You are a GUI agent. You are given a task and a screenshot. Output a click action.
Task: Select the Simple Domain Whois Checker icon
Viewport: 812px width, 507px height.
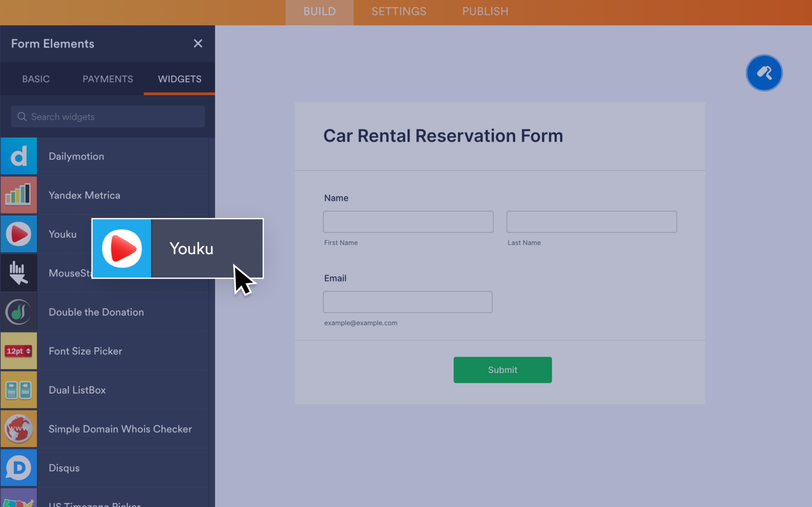(x=19, y=429)
